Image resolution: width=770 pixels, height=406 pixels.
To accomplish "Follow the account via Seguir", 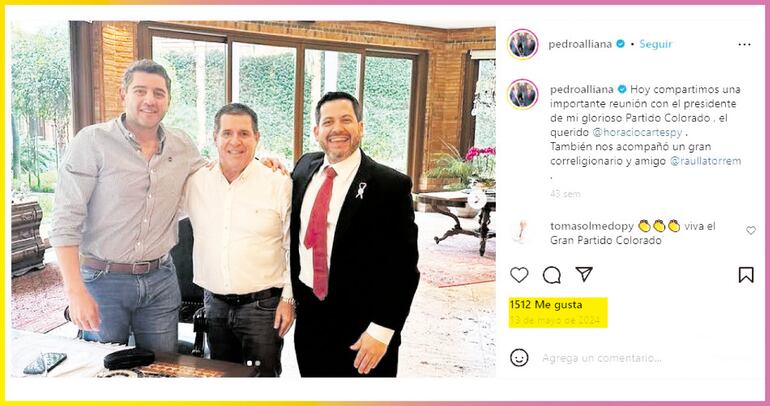I will pyautogui.click(x=656, y=44).
